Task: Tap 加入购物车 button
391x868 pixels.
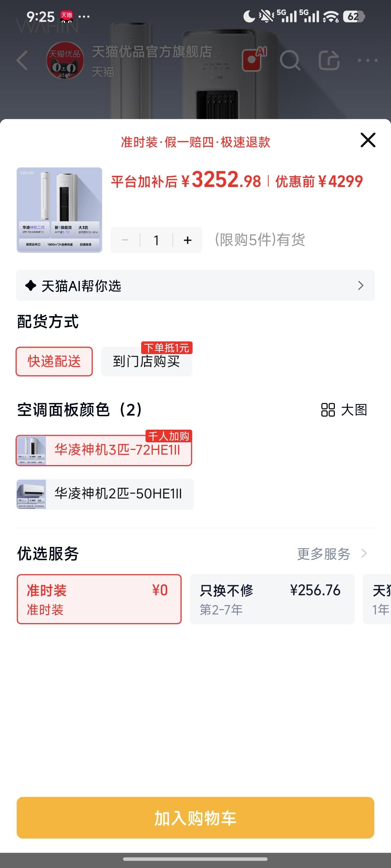Action: coord(195,818)
